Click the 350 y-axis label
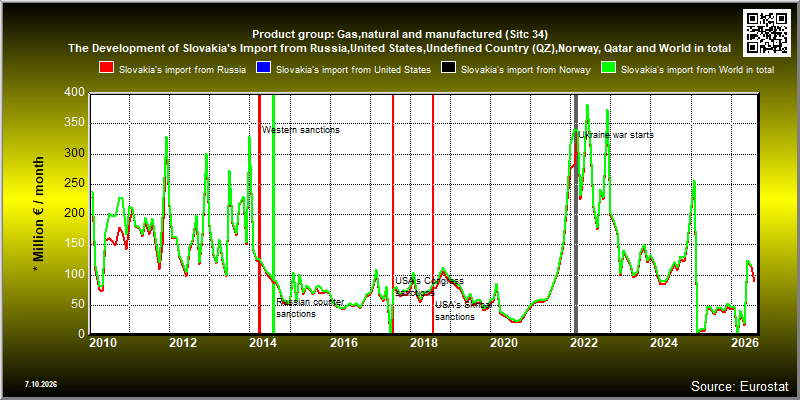Screen dimensions: 800x400 [75, 123]
